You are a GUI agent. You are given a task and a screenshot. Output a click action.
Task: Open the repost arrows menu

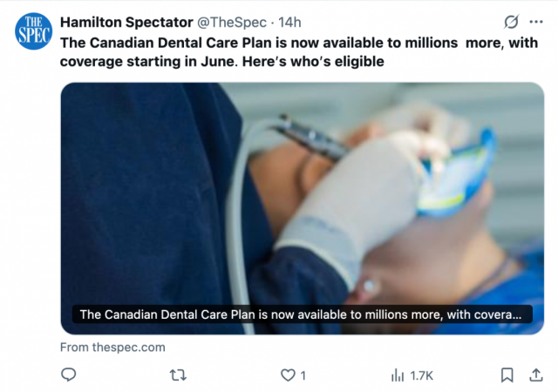coord(178,375)
